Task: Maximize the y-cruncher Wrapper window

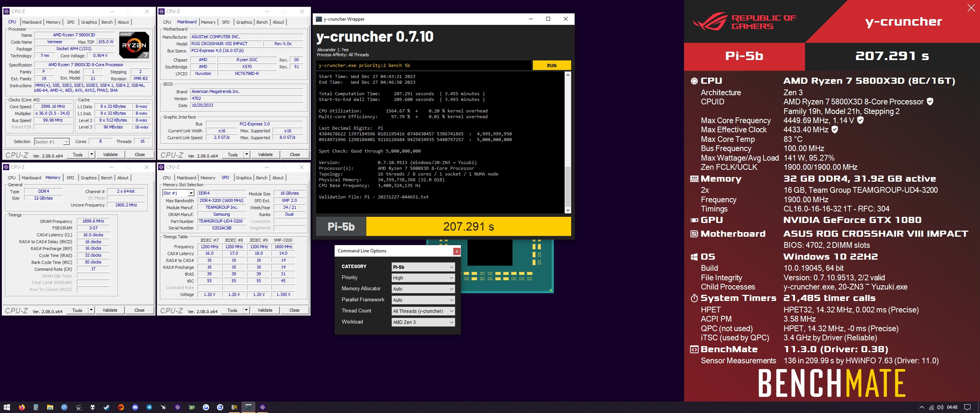Action: click(548, 19)
